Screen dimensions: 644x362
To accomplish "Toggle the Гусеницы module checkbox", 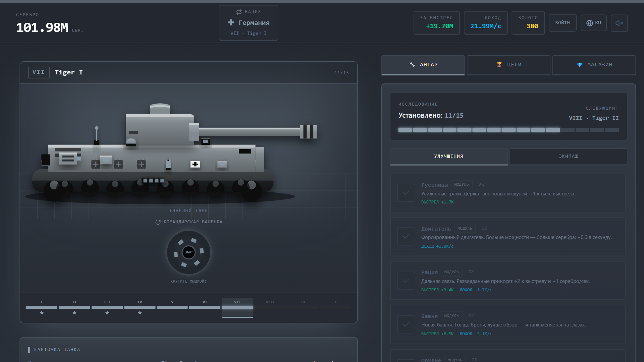I will point(406,193).
